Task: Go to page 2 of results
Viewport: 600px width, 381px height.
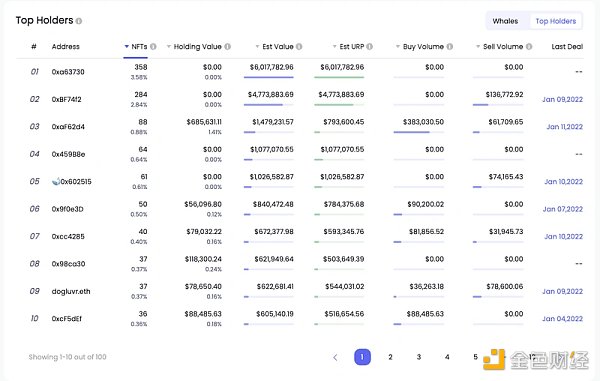Action: [x=390, y=357]
